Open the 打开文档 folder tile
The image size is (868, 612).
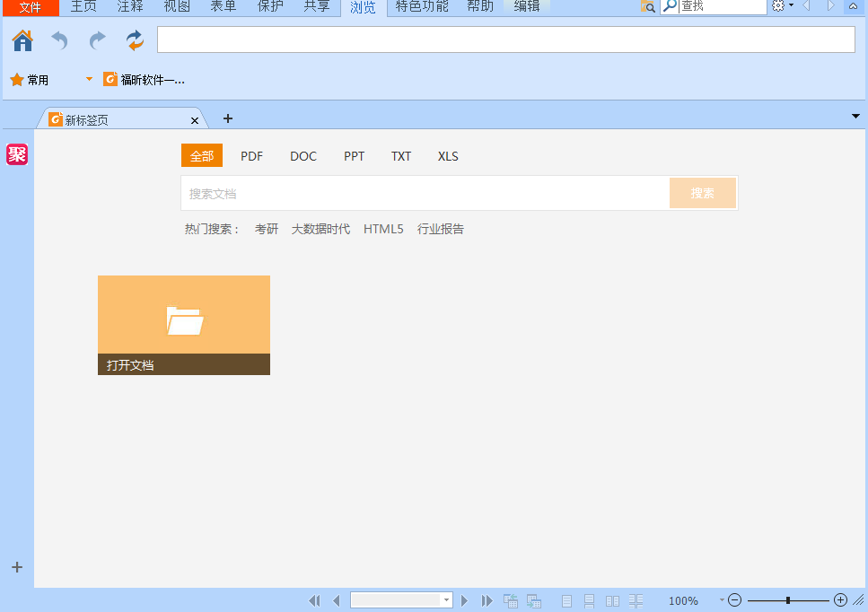[183, 325]
